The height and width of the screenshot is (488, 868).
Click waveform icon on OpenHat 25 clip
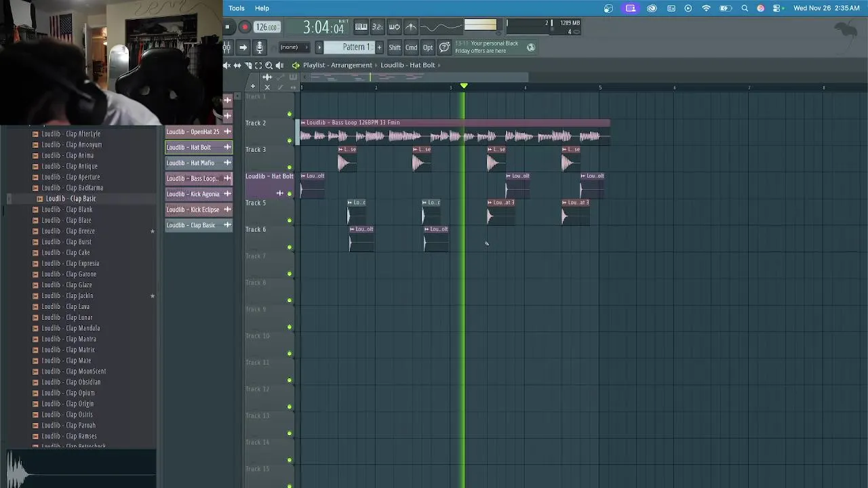(227, 131)
